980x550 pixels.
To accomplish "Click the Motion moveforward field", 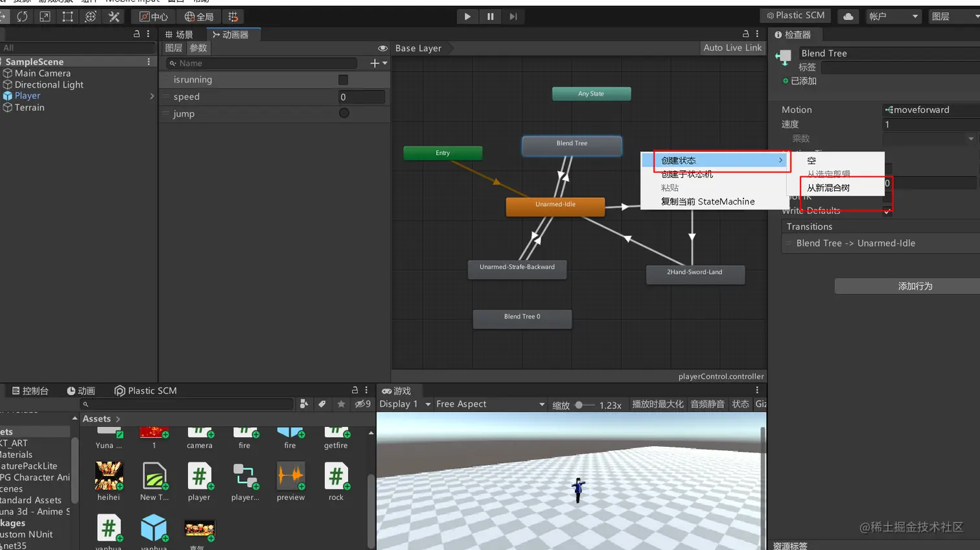I will pos(931,110).
